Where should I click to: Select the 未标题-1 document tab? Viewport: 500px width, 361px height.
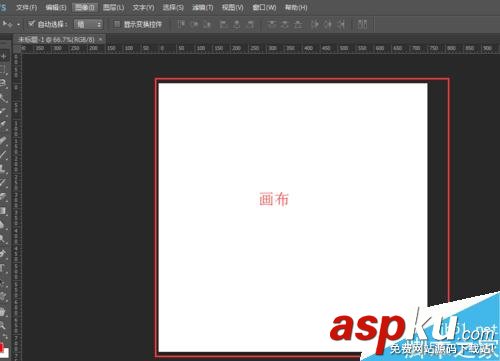point(56,40)
